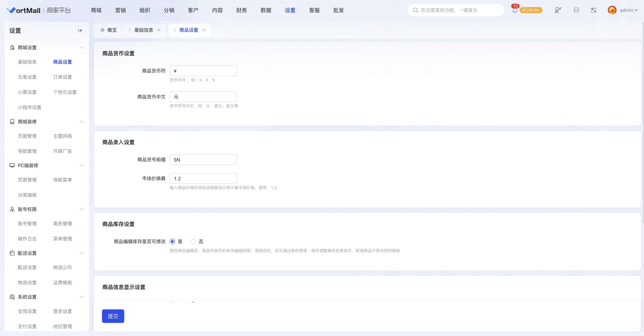Focus the 商品货币符 input field
Image resolution: width=644 pixels, height=336 pixels.
coord(203,71)
